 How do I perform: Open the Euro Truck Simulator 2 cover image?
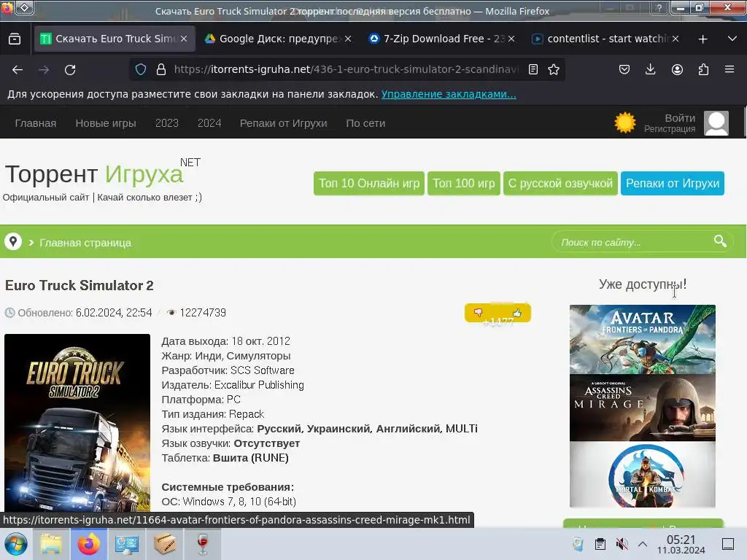[77, 423]
